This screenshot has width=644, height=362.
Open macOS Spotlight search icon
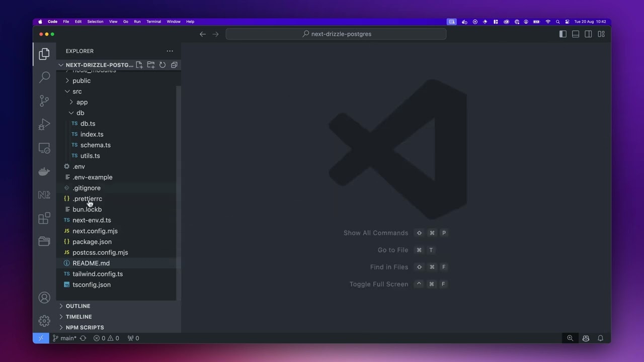click(557, 22)
